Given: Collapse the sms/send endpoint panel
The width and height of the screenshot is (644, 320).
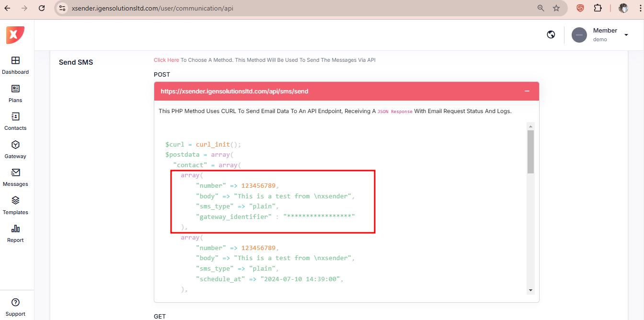Looking at the screenshot, I should point(527,91).
